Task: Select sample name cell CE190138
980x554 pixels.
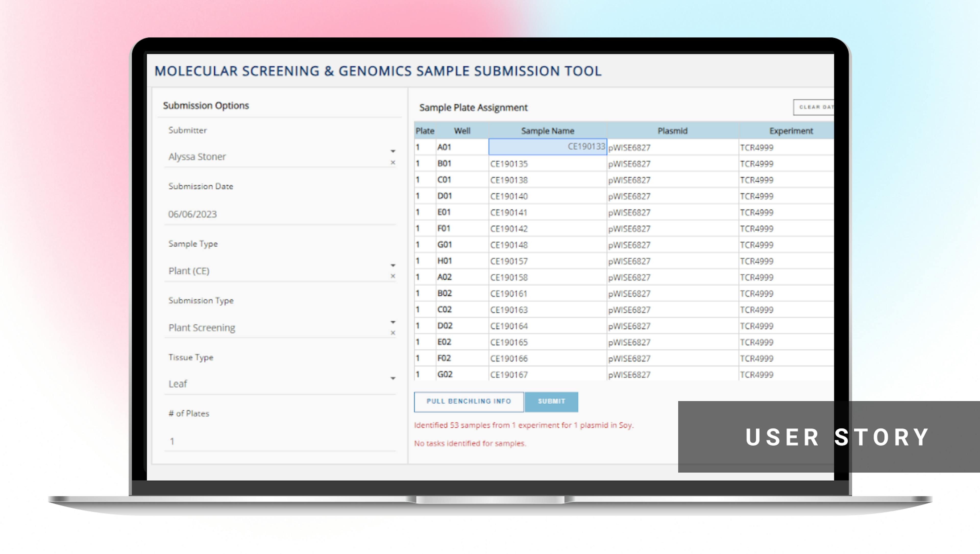Action: pos(547,180)
